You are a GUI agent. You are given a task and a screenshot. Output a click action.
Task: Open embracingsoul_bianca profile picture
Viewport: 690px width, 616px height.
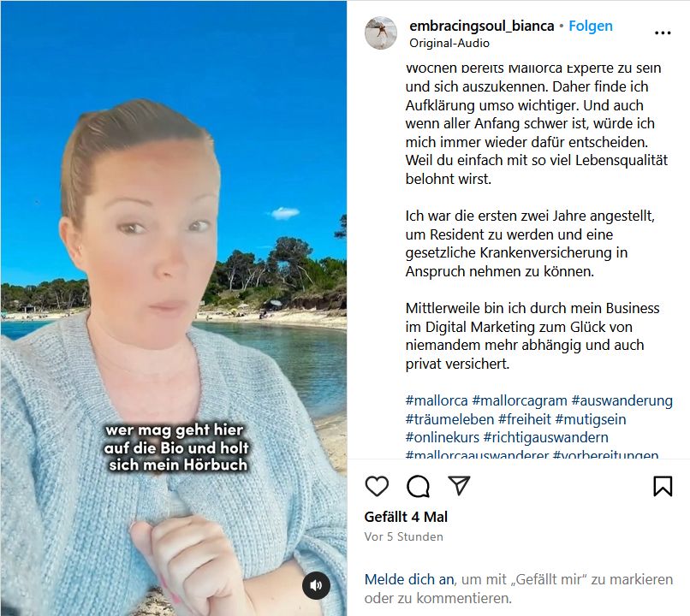381,33
